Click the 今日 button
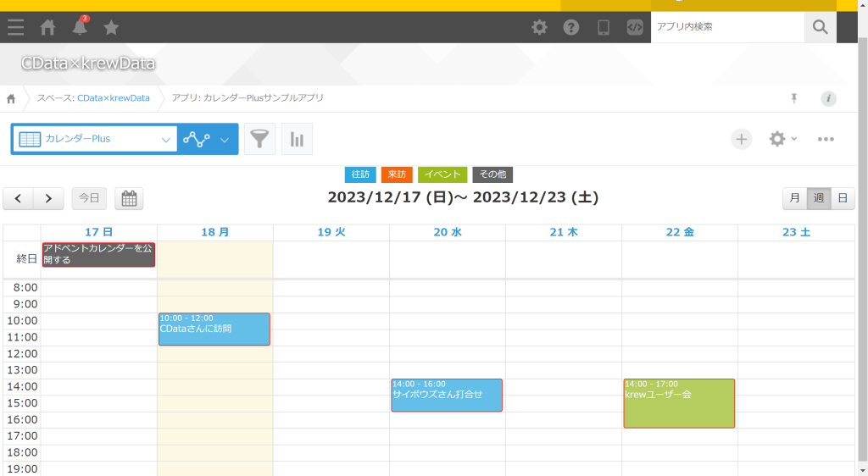The height and width of the screenshot is (476, 868). [x=89, y=198]
